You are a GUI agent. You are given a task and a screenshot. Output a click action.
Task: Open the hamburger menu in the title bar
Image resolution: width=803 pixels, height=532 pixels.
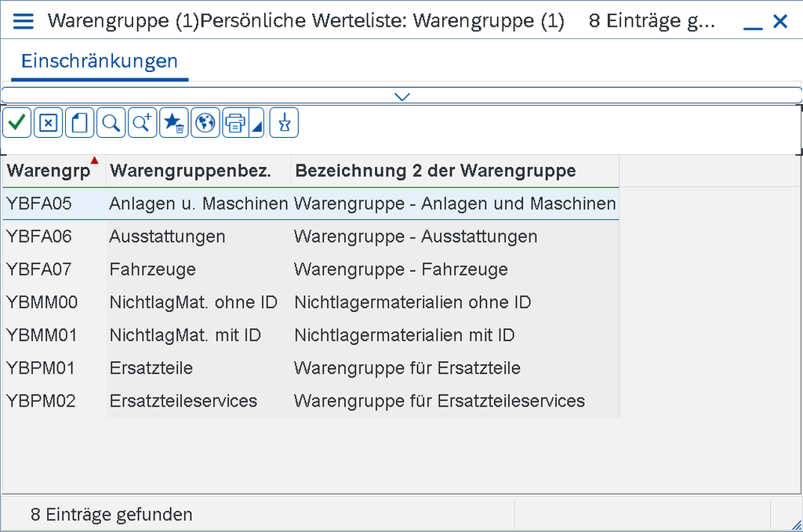pos(23,21)
